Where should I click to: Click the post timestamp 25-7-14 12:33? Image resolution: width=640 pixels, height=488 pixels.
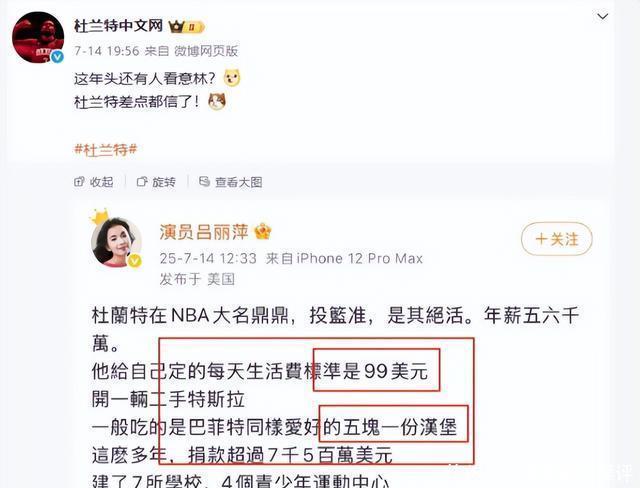point(208,258)
